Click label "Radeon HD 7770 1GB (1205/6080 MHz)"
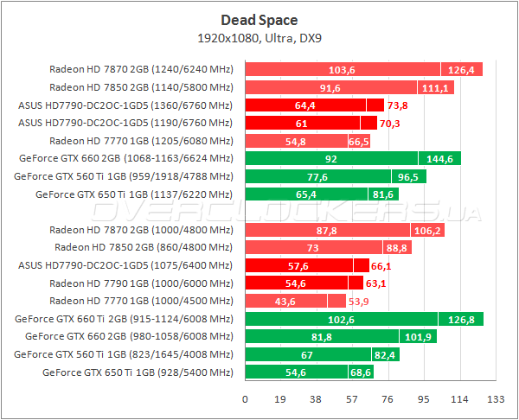This screenshot has height=420, width=519. click(141, 141)
